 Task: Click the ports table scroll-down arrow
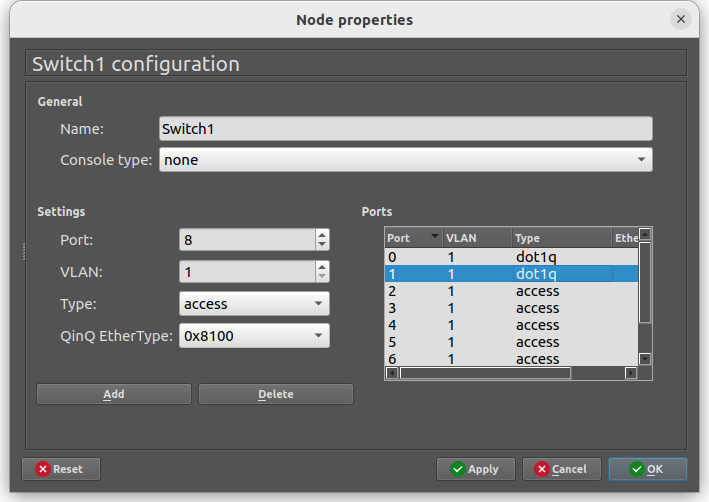[x=645, y=359]
